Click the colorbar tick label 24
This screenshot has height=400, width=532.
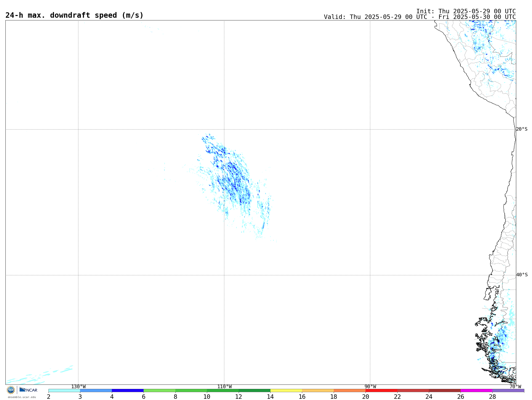click(x=429, y=397)
